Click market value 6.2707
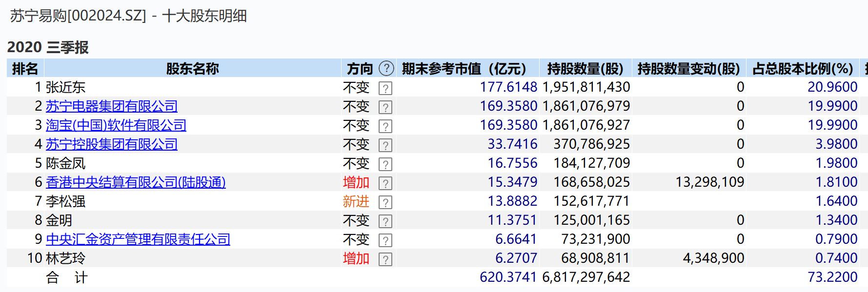Screen dimensions: 868x292 (516, 258)
